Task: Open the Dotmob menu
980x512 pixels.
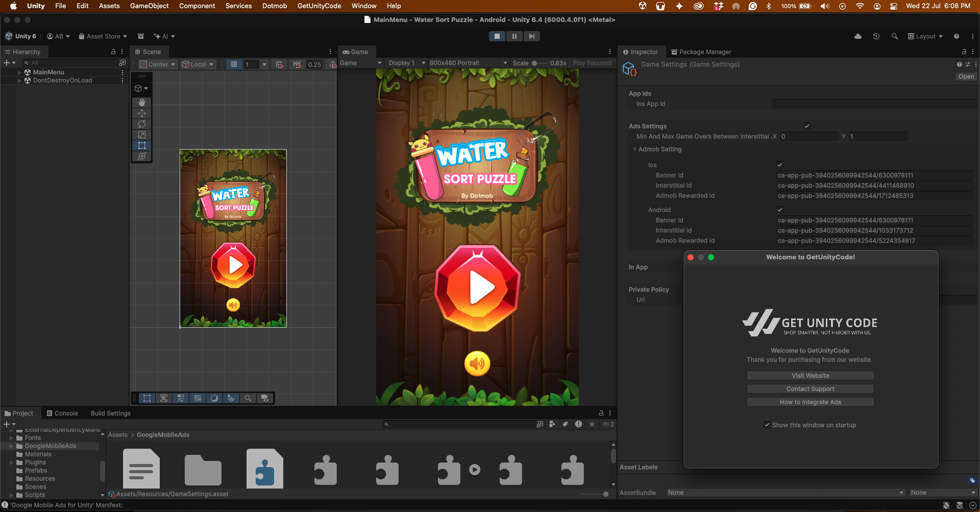Action: click(x=275, y=6)
